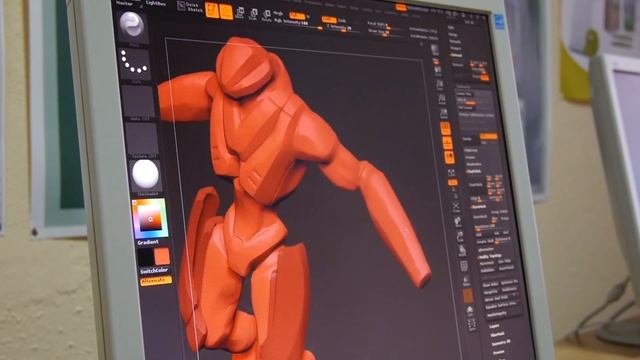Click the AAHalf icon
This screenshot has width=640, height=360.
[x=444, y=113]
